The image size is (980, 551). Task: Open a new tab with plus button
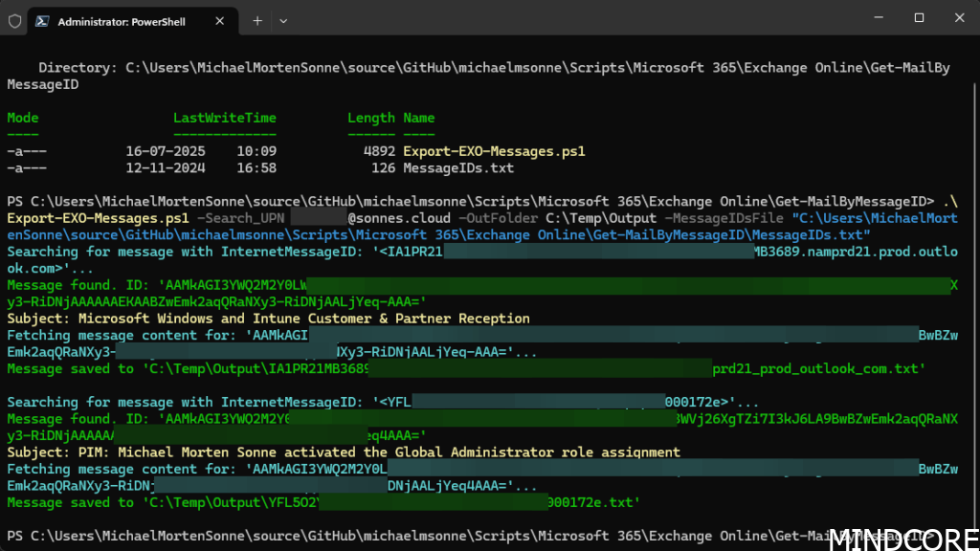click(x=256, y=20)
